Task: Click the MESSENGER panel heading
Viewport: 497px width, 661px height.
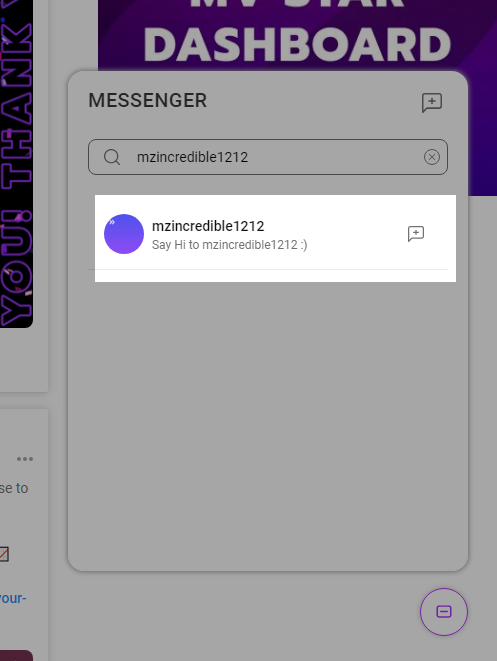Action: point(148,101)
